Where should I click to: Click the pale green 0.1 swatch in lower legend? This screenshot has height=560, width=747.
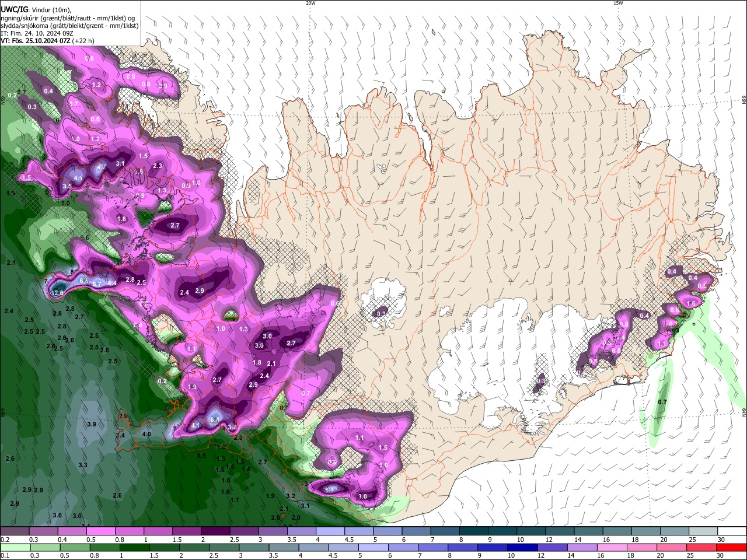(x=15, y=547)
